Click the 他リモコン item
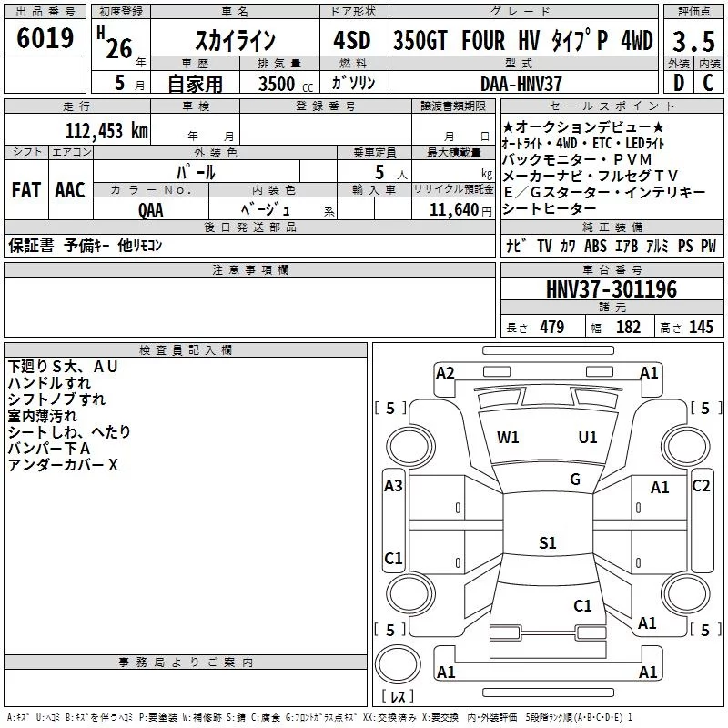728x728 pixels. click(140, 245)
